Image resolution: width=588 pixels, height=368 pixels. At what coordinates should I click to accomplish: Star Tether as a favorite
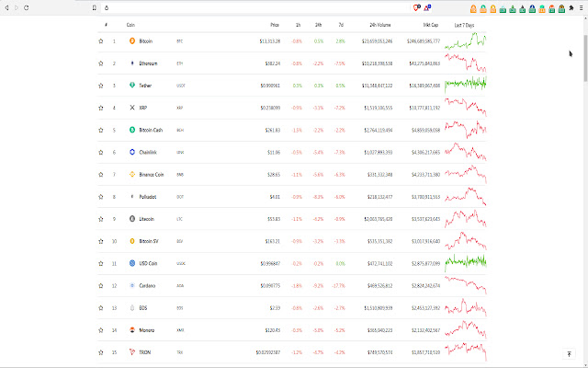(x=100, y=86)
